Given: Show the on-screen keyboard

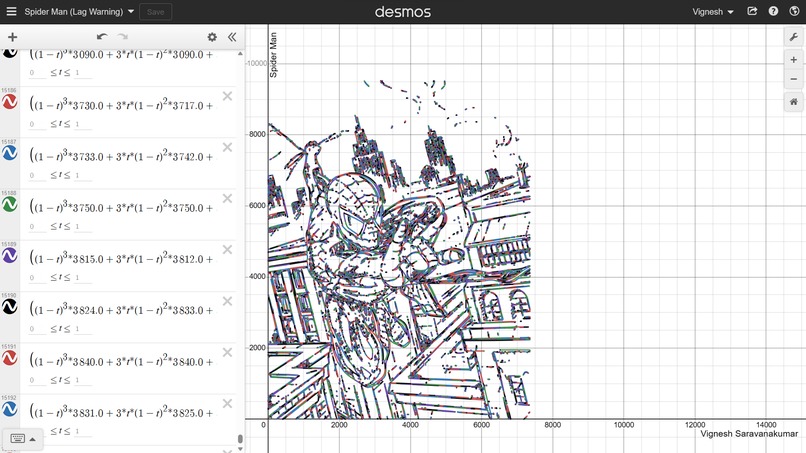Looking at the screenshot, I should coord(17,439).
